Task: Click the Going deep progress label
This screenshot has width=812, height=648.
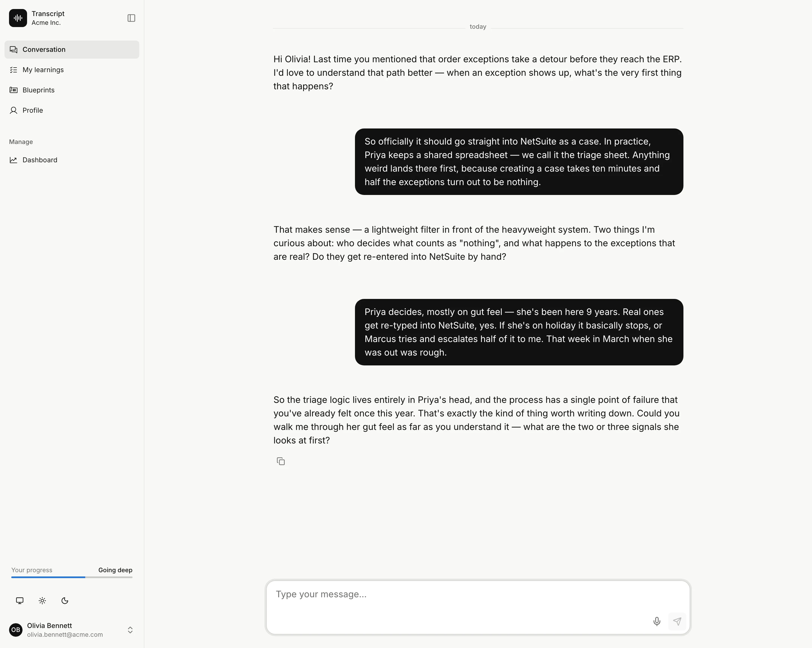Action: tap(115, 570)
